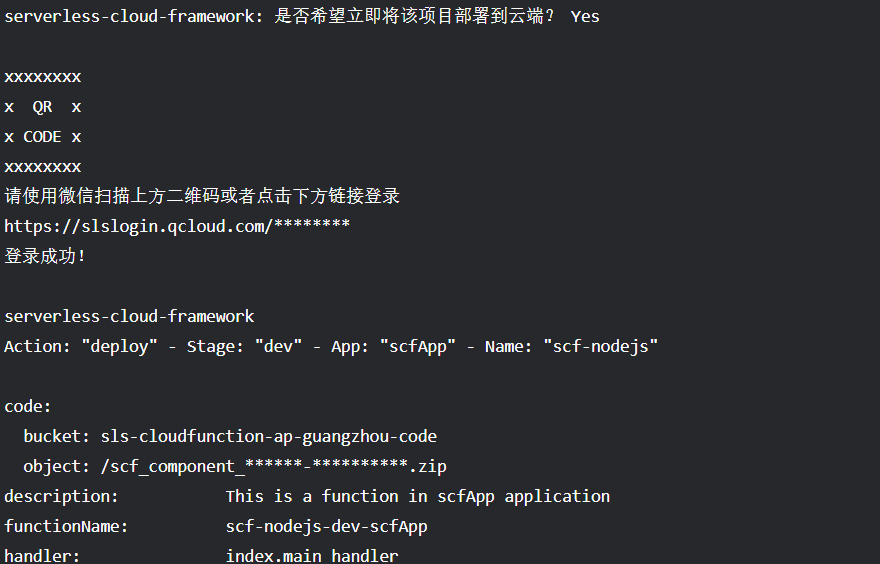Click the WeChat scan instruction line
The image size is (880, 564).
tap(202, 196)
